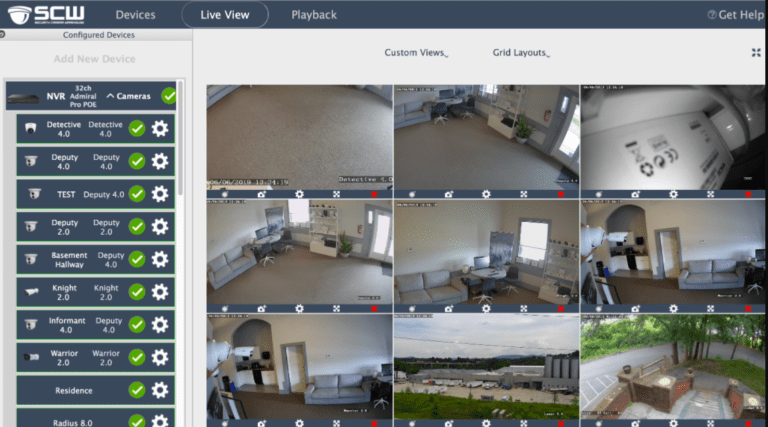Click the gear icon beside Knight 2.0
768x427 pixels.
click(x=160, y=292)
